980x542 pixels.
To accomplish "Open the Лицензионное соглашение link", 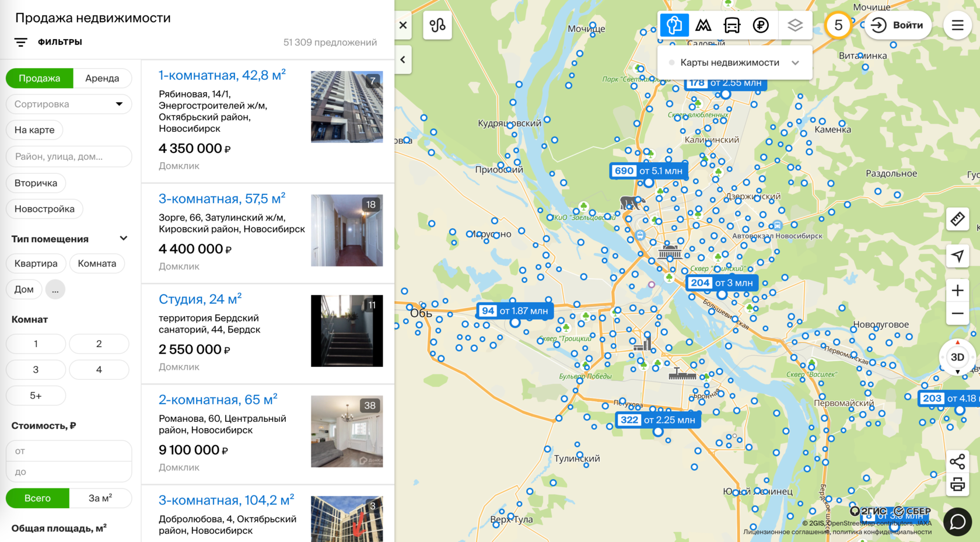I will tap(785, 531).
